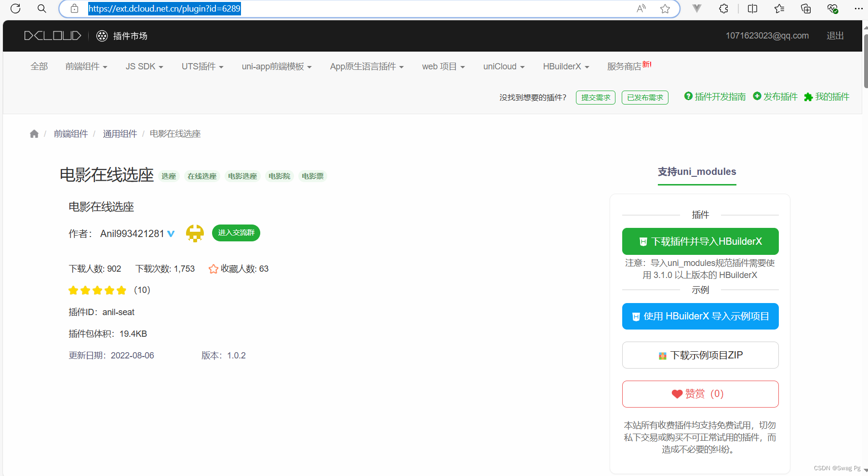The width and height of the screenshot is (868, 476).
Task: Open App原生语言插件 dropdown
Action: (x=367, y=66)
